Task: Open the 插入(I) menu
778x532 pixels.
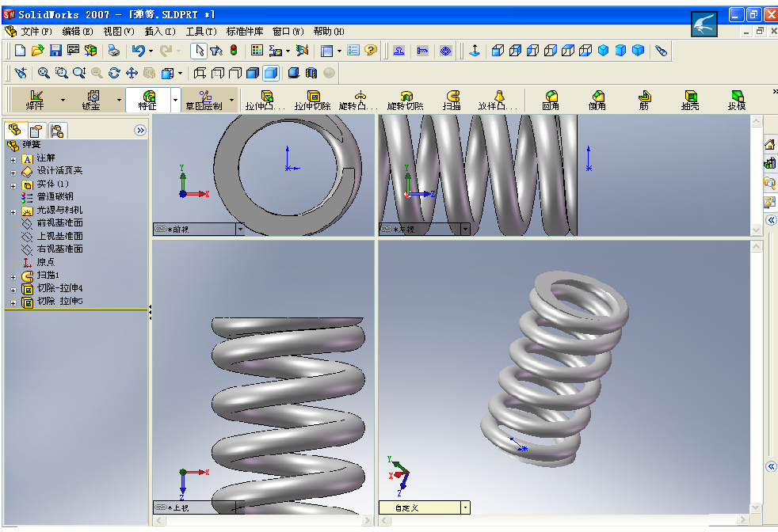Action: (x=160, y=32)
